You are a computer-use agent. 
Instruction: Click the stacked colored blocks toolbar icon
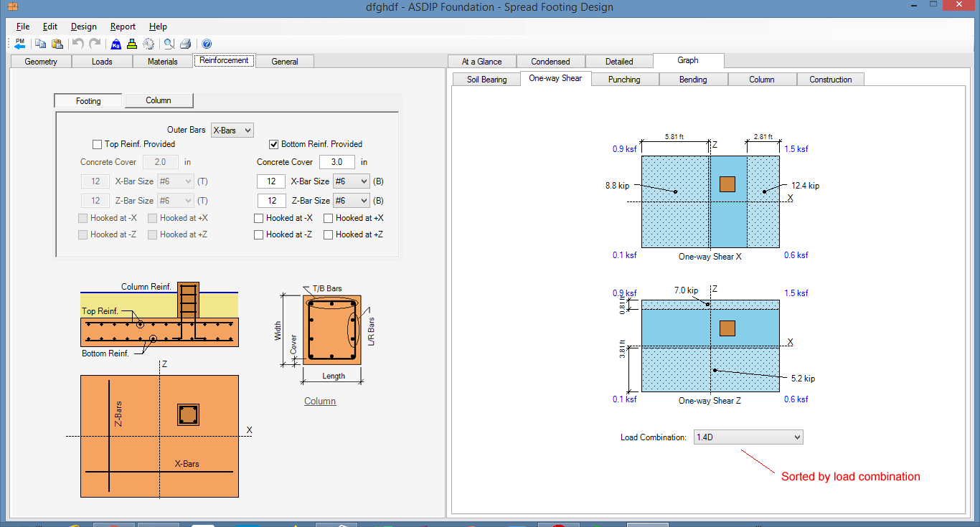point(132,44)
